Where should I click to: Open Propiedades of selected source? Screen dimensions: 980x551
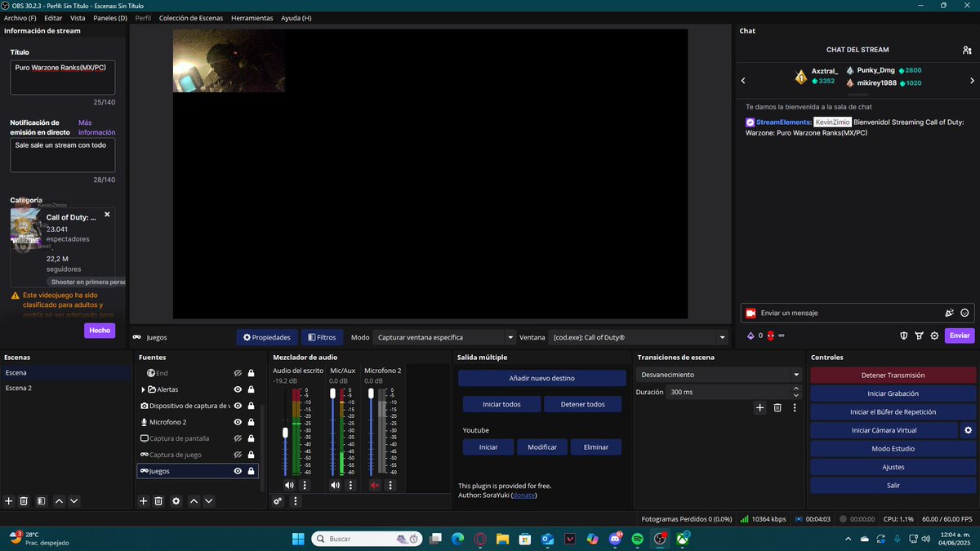267,337
